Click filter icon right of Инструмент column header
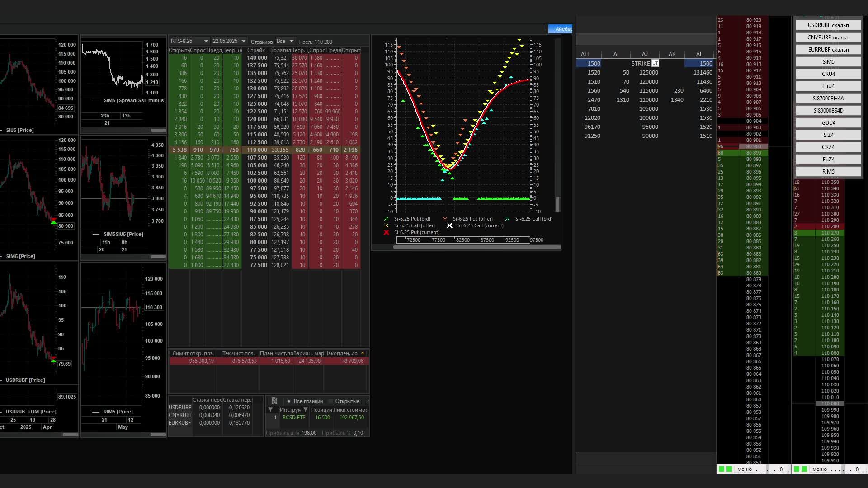Viewport: 868px width, 488px height. 306,409
